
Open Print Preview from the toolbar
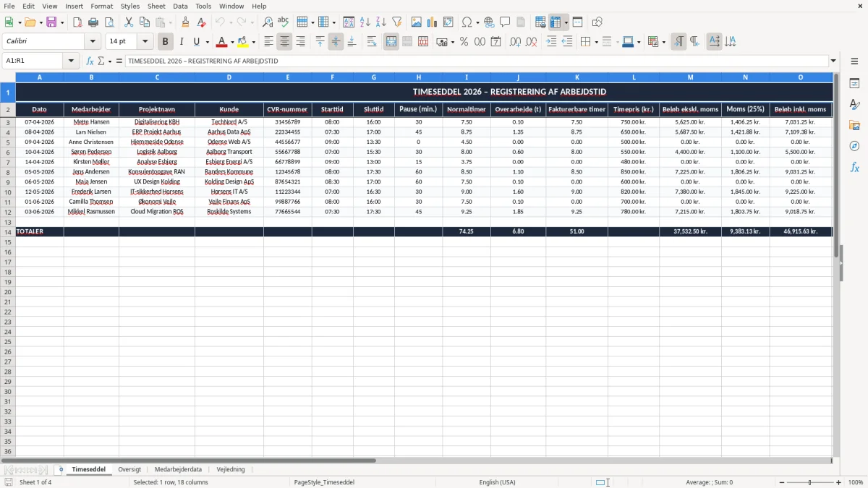click(109, 22)
